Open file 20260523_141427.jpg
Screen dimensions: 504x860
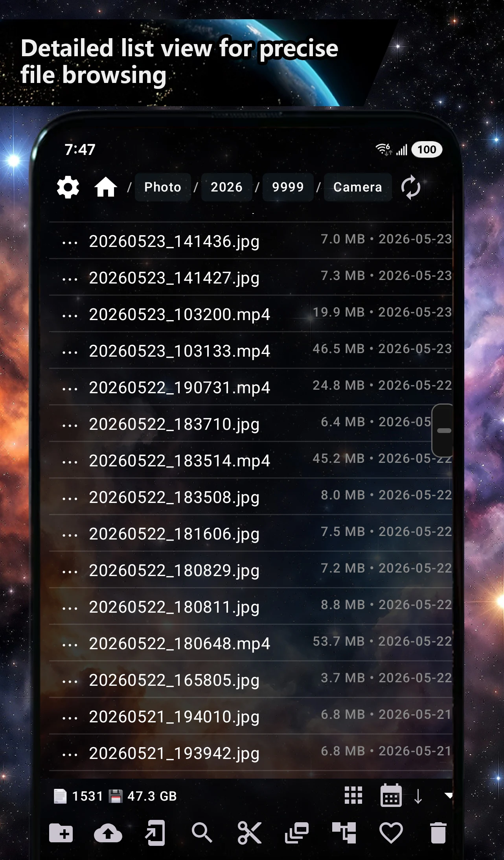coord(251,277)
